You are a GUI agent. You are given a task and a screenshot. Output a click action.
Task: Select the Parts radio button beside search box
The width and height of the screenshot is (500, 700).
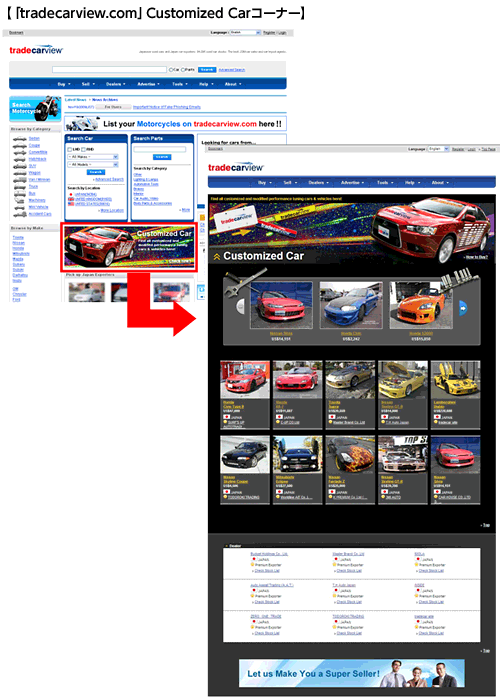point(183,70)
